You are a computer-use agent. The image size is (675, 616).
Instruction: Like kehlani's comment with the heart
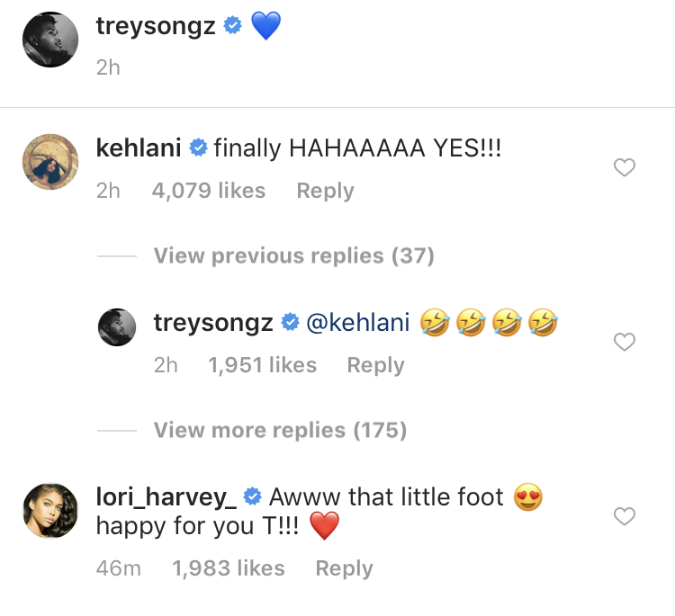tap(624, 167)
